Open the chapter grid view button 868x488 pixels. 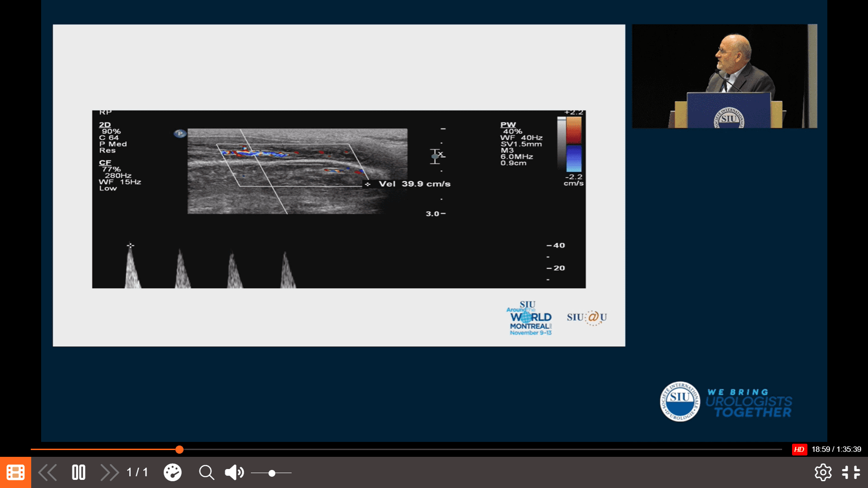point(15,473)
